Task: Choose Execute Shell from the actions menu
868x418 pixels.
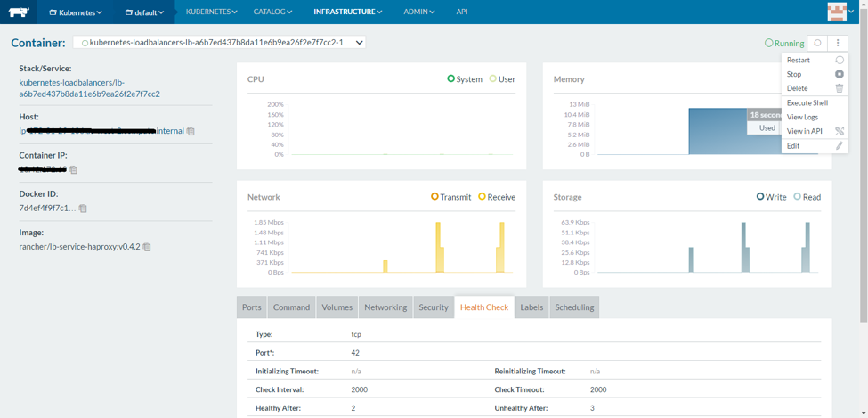Action: click(807, 103)
